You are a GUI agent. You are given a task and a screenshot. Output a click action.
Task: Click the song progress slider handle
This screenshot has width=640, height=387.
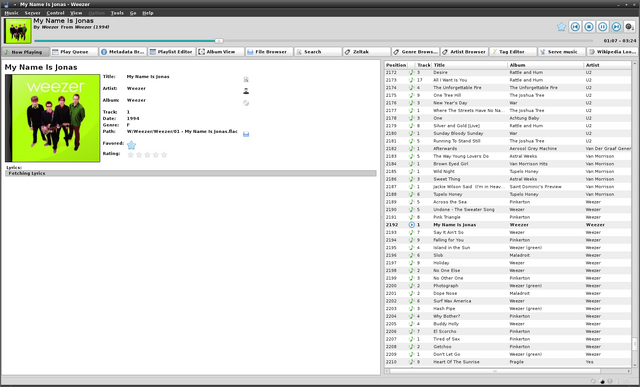coord(219,41)
